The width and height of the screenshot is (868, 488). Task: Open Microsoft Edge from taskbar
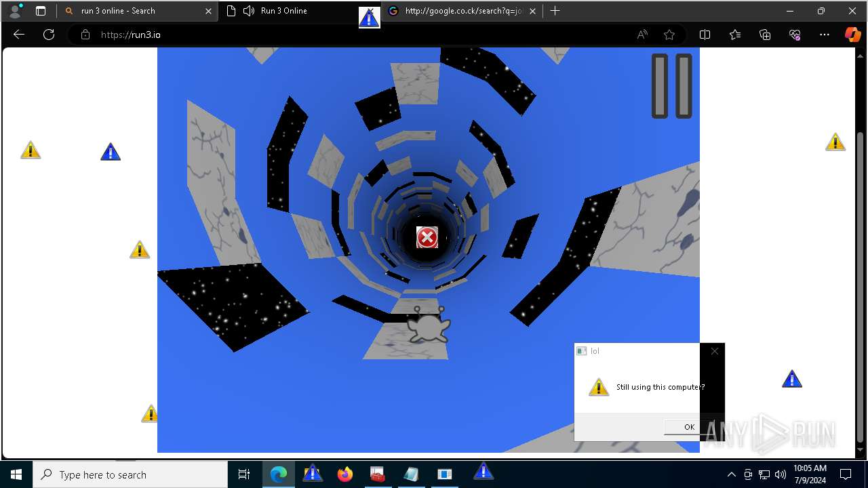click(279, 474)
